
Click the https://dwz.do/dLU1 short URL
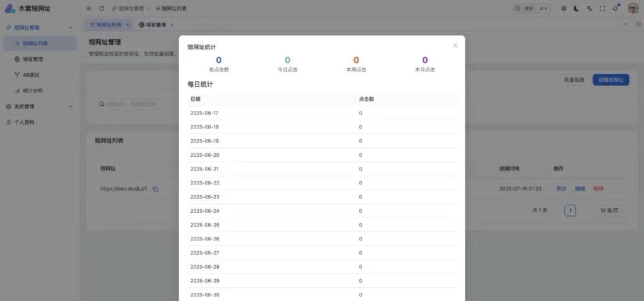[124, 189]
